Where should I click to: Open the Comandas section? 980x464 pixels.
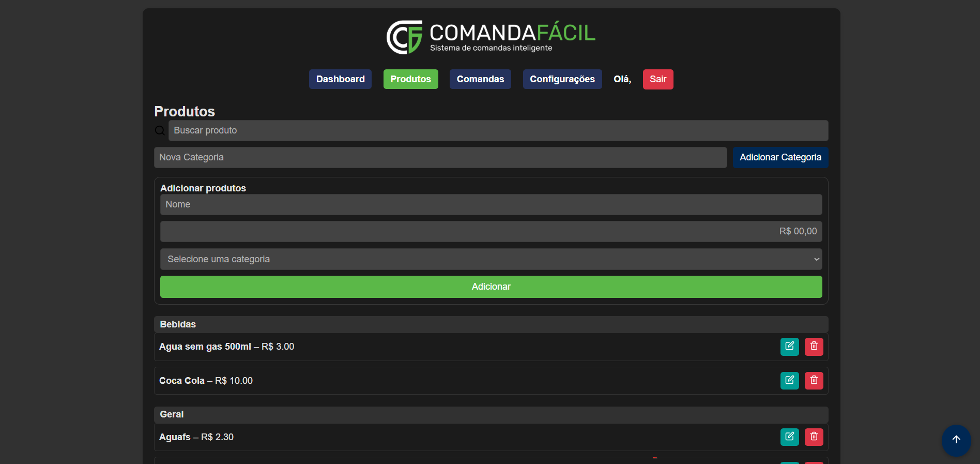[480, 79]
